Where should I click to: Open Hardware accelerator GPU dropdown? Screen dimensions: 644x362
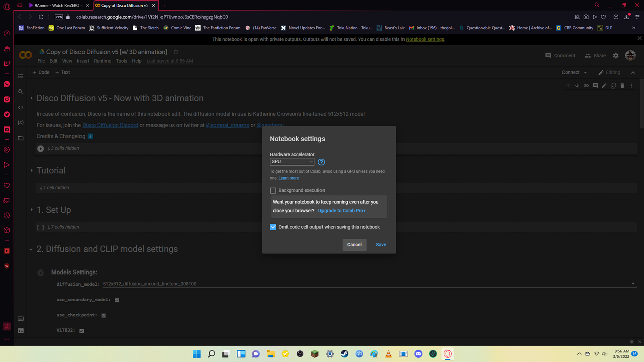pos(292,162)
